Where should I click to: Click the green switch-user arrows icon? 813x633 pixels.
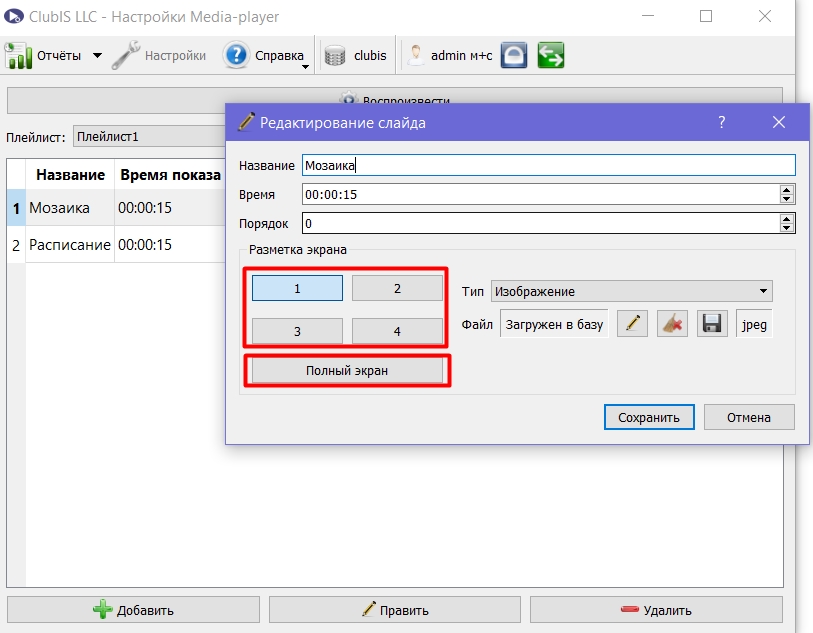click(x=551, y=55)
